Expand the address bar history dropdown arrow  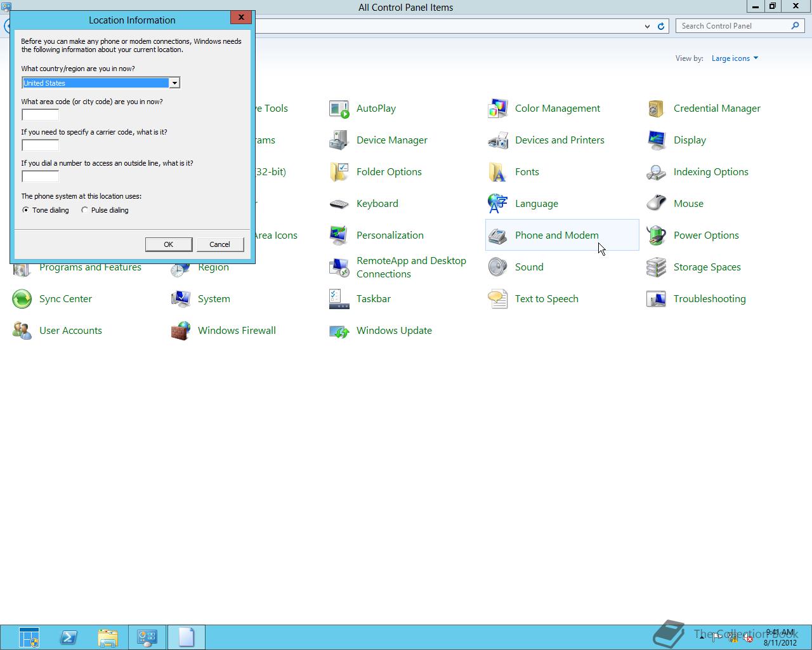click(x=647, y=26)
